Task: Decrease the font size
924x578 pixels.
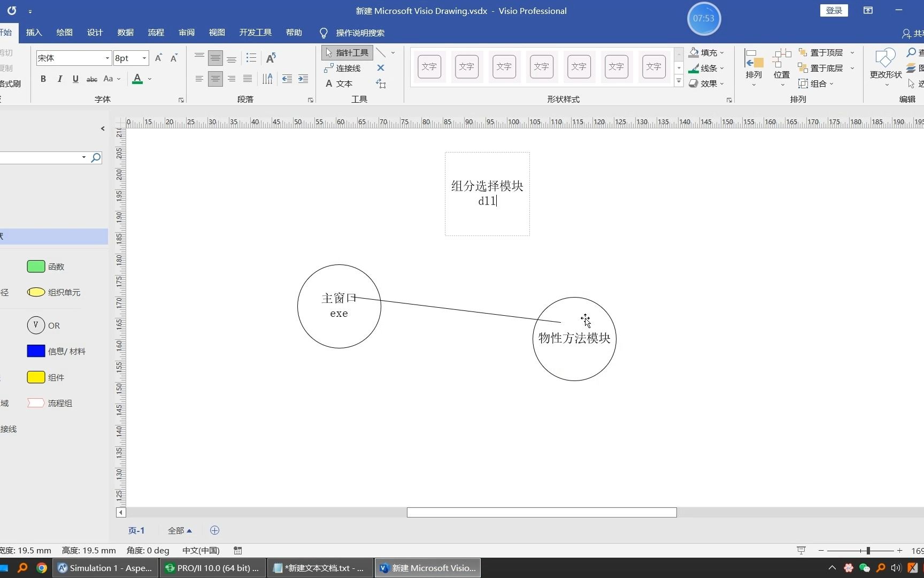Action: [x=174, y=58]
